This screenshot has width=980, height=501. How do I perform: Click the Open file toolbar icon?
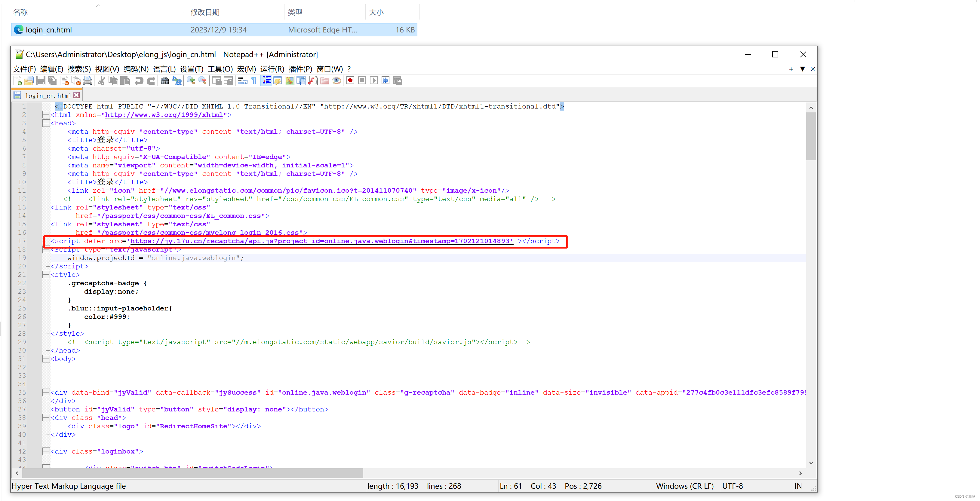29,81
